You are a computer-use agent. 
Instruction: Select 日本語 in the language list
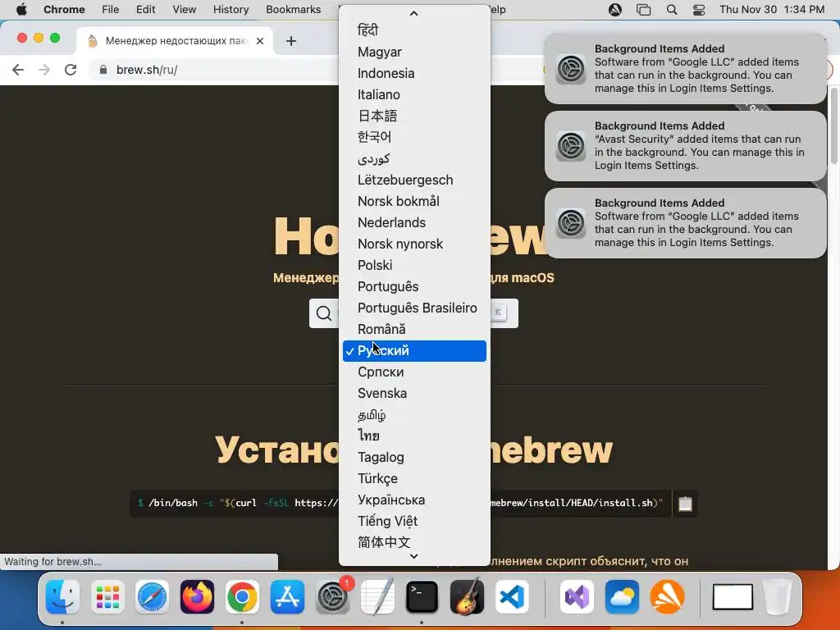(x=414, y=116)
